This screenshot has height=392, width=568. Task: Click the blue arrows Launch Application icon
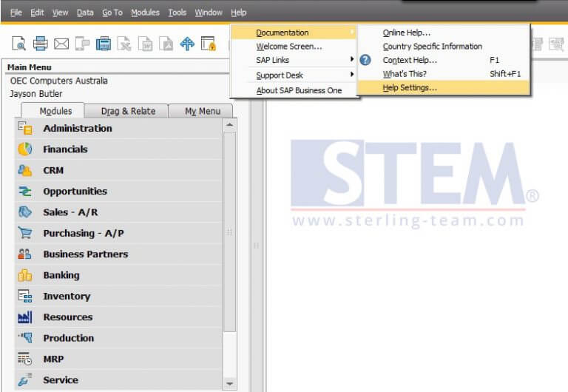tap(187, 44)
